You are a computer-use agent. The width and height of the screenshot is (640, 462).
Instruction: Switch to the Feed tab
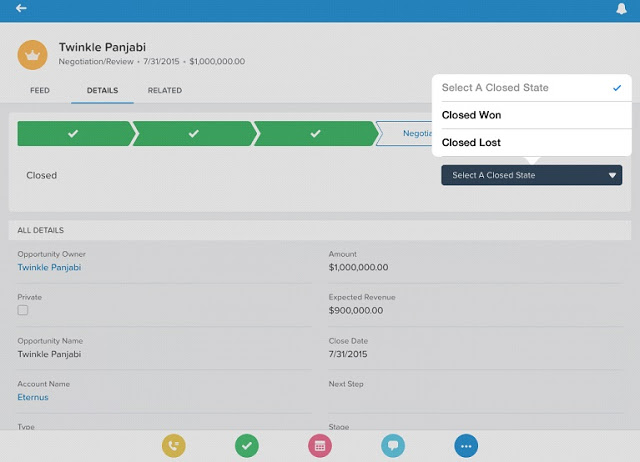(40, 91)
